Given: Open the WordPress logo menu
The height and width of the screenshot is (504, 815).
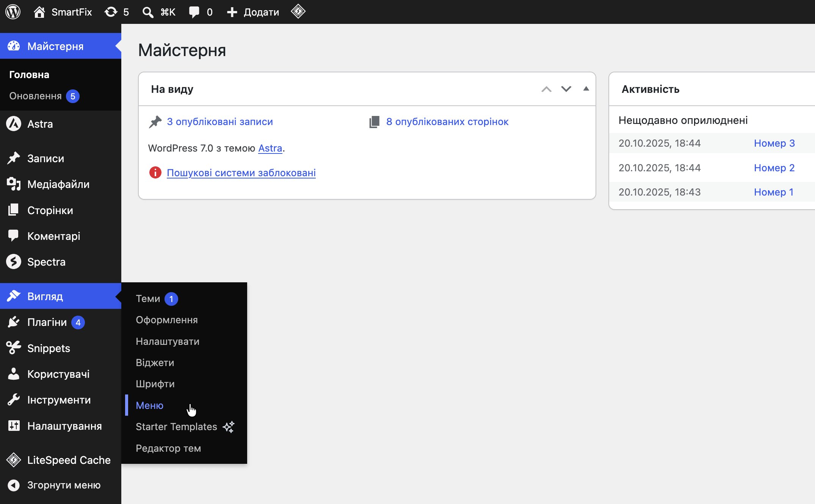Looking at the screenshot, I should [13, 12].
